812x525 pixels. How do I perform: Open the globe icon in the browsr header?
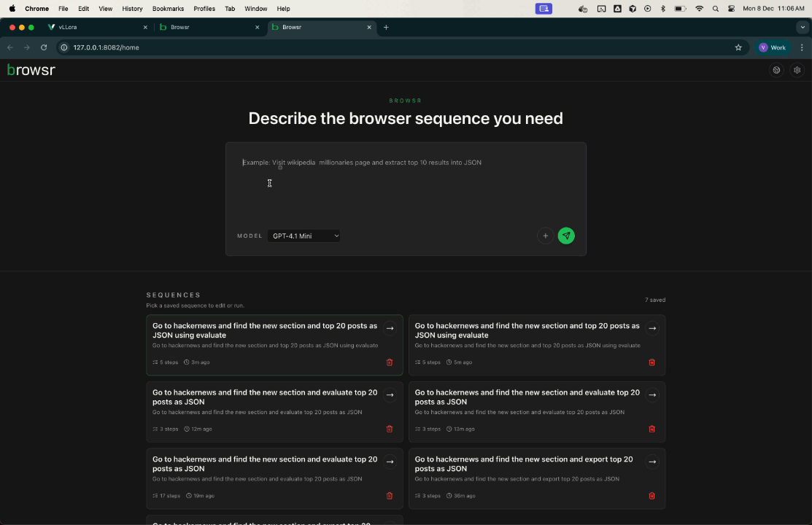tap(776, 70)
